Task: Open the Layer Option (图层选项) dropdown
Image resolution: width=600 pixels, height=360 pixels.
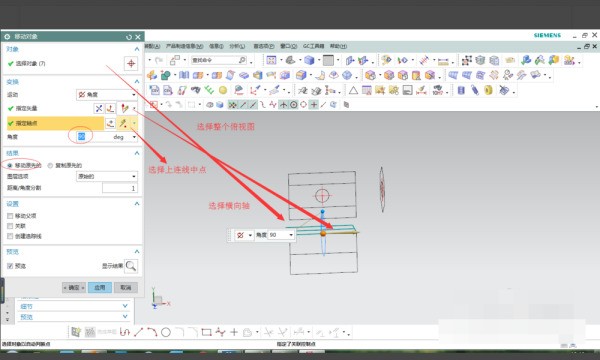Action: click(107, 176)
